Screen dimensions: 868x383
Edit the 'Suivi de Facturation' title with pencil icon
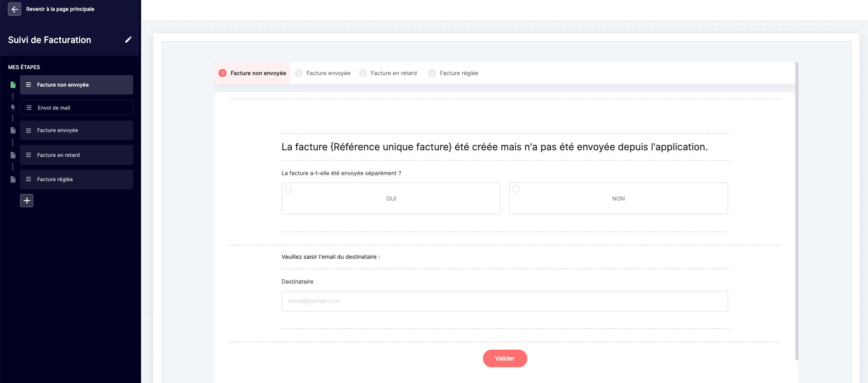point(128,39)
